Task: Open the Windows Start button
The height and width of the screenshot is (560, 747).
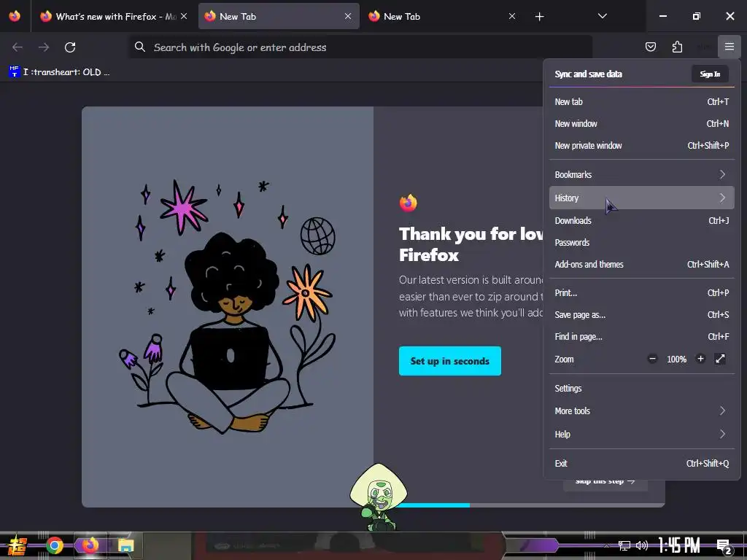Action: click(x=18, y=545)
